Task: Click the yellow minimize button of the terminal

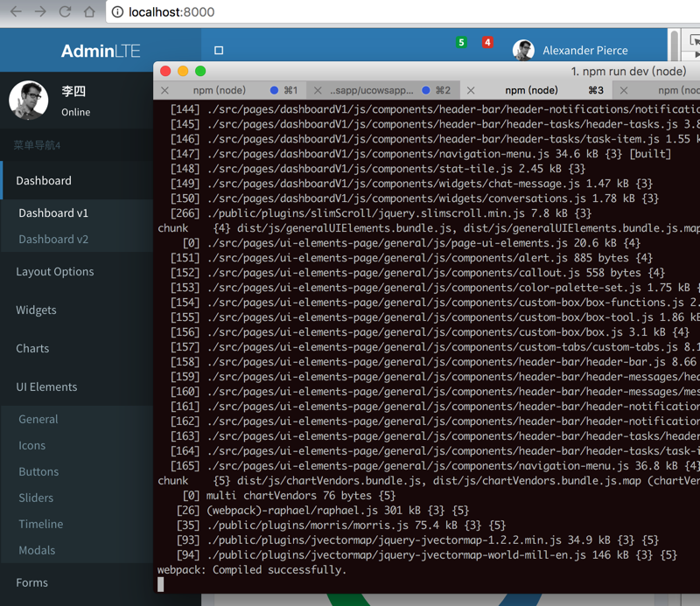Action: point(183,71)
